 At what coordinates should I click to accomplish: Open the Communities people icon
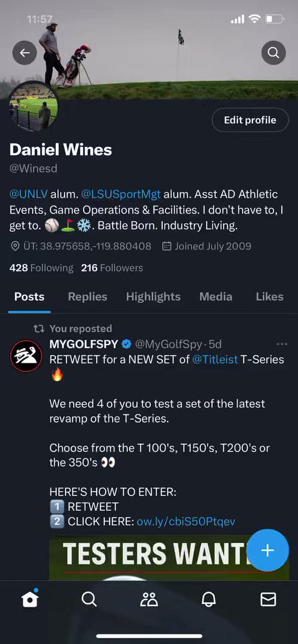click(x=149, y=599)
